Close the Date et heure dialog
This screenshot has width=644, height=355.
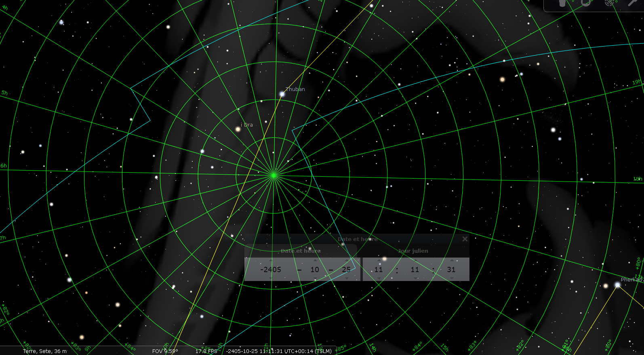465,239
